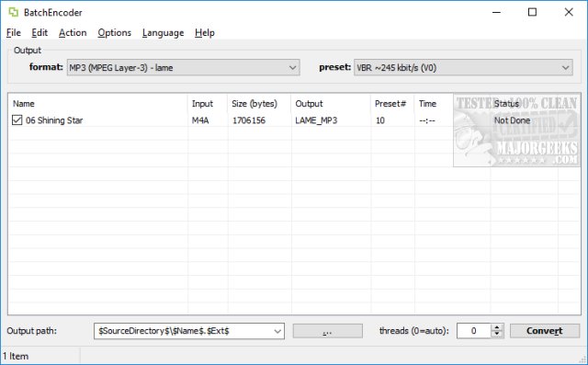Click the 1706156 size value

pyautogui.click(x=249, y=120)
